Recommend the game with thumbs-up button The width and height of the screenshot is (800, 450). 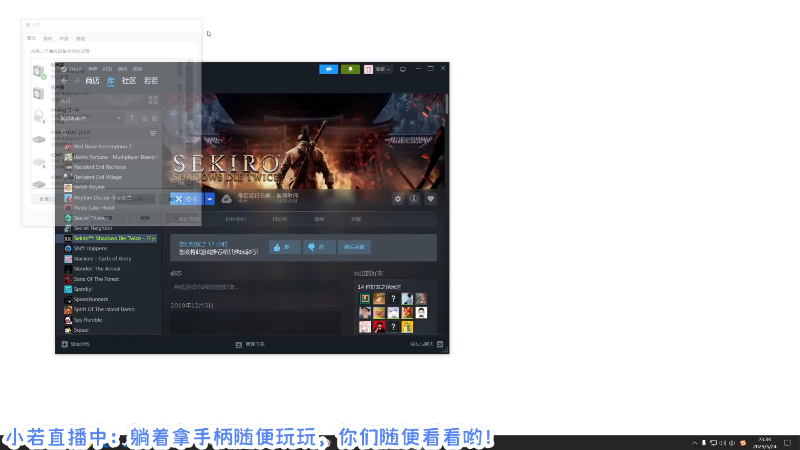click(284, 247)
